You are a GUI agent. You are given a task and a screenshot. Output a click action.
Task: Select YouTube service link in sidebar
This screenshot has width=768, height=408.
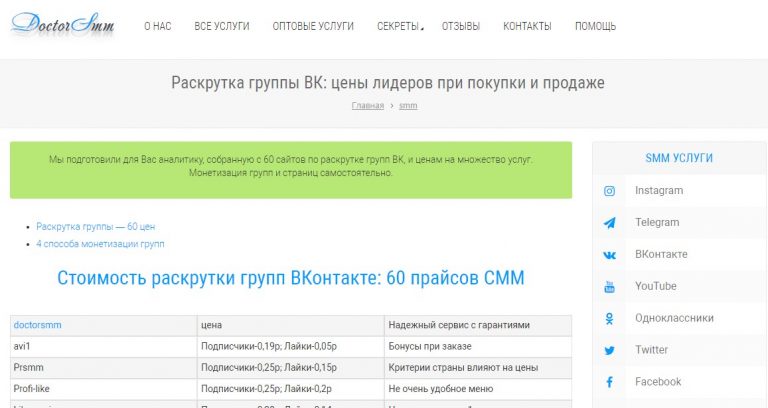(656, 286)
